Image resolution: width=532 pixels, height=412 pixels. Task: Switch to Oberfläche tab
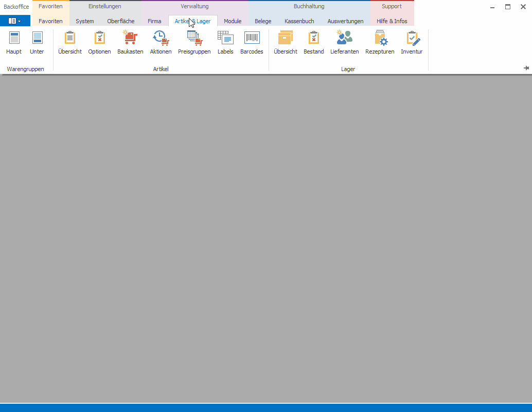tap(121, 21)
